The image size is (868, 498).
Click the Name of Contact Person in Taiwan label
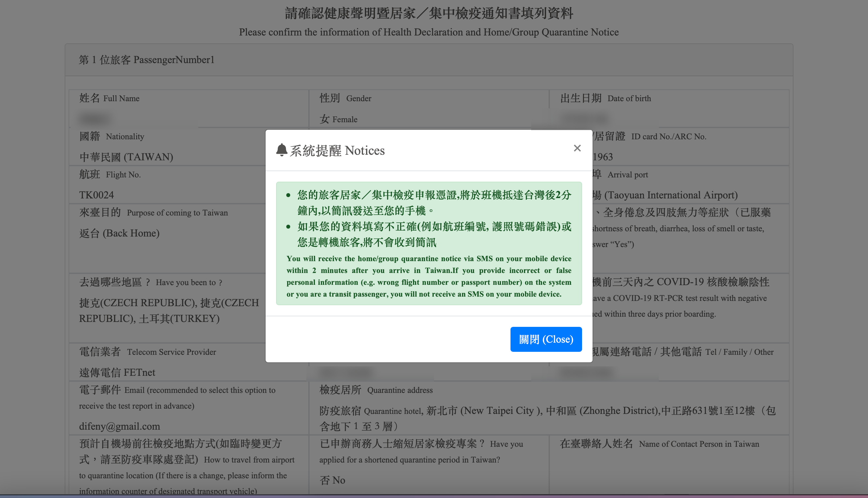coord(659,443)
